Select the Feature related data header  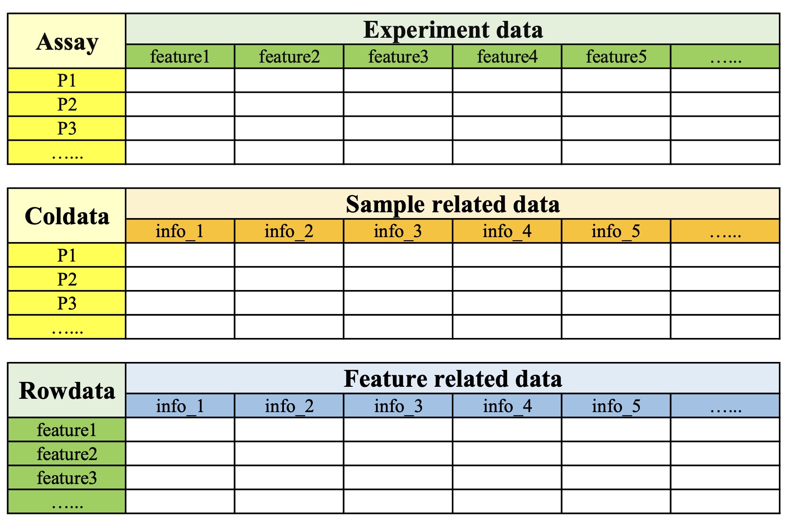[x=452, y=379]
